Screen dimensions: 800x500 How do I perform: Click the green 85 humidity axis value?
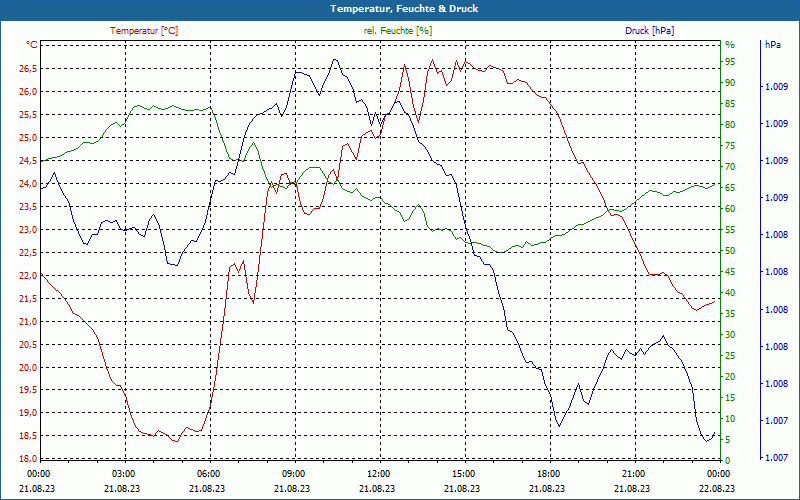[730, 104]
